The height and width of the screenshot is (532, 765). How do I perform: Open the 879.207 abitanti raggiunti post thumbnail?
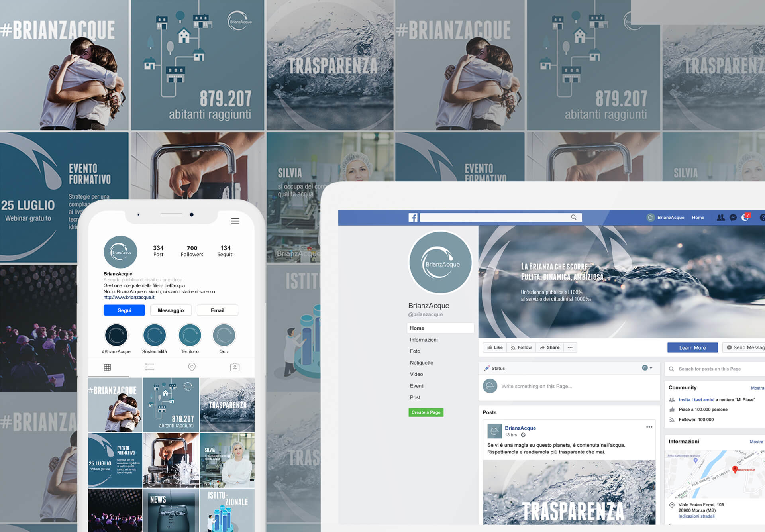click(x=171, y=405)
